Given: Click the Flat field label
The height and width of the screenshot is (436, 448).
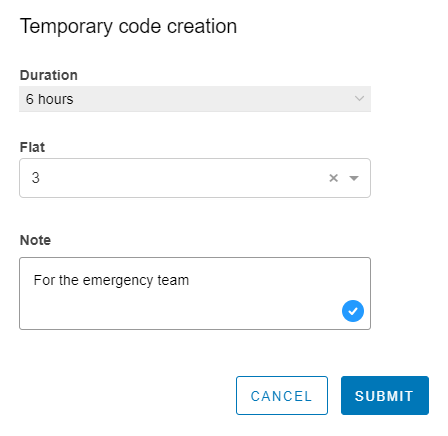Looking at the screenshot, I should (32, 147).
